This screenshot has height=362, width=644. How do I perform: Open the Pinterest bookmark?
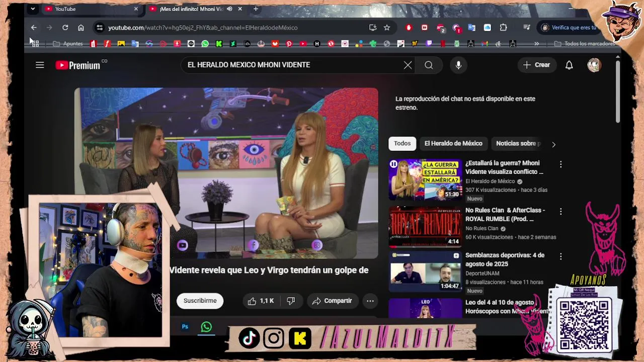[x=289, y=44]
